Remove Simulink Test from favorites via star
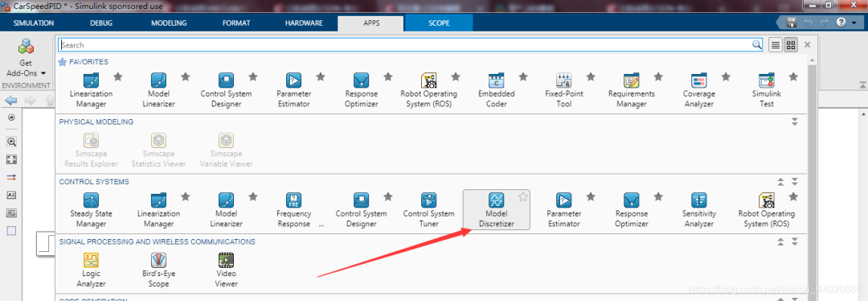The image size is (868, 301). pos(793,76)
